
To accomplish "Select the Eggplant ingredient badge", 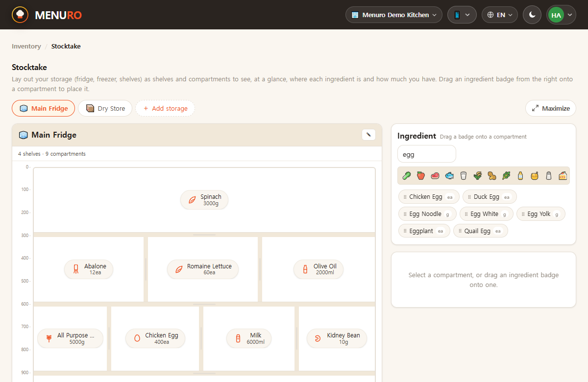I will (x=424, y=231).
